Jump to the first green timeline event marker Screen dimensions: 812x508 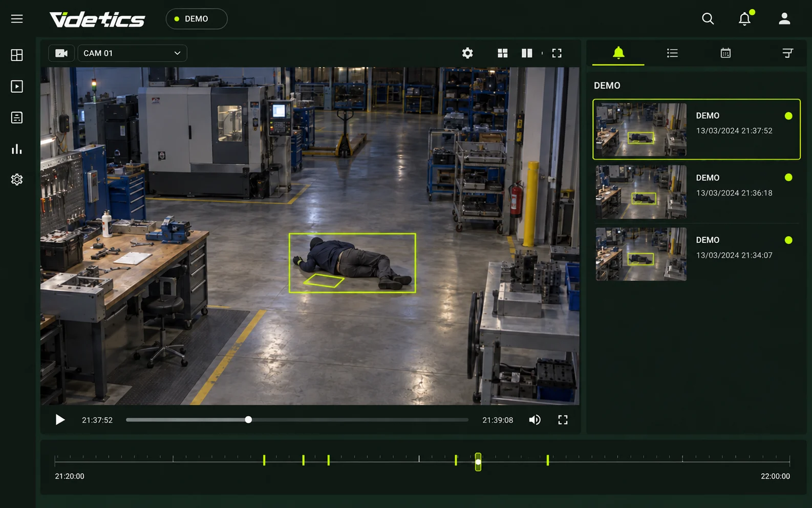tap(264, 460)
